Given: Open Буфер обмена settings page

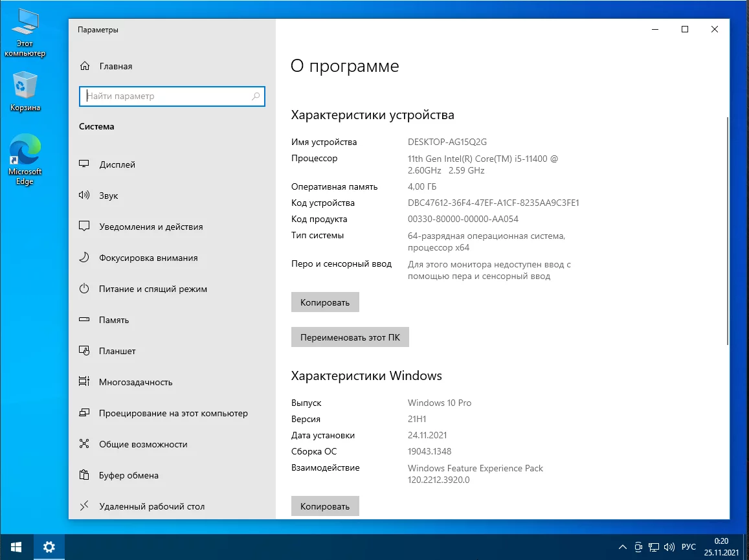Looking at the screenshot, I should click(128, 475).
